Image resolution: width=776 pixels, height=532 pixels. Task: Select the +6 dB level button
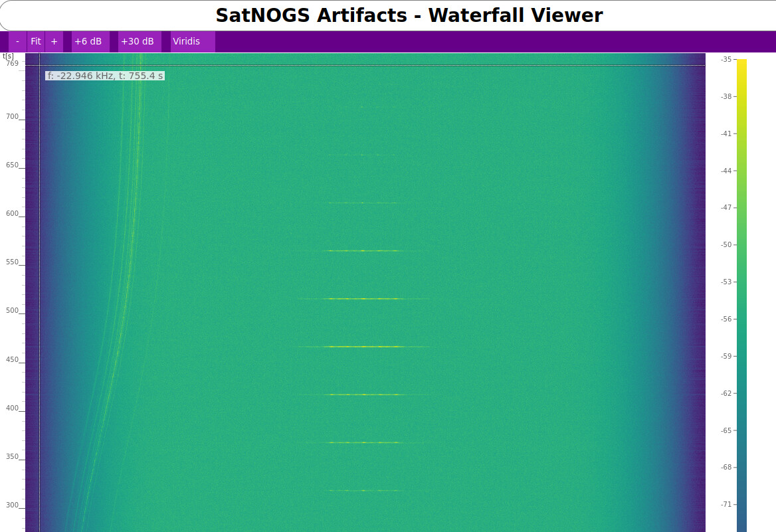point(88,41)
